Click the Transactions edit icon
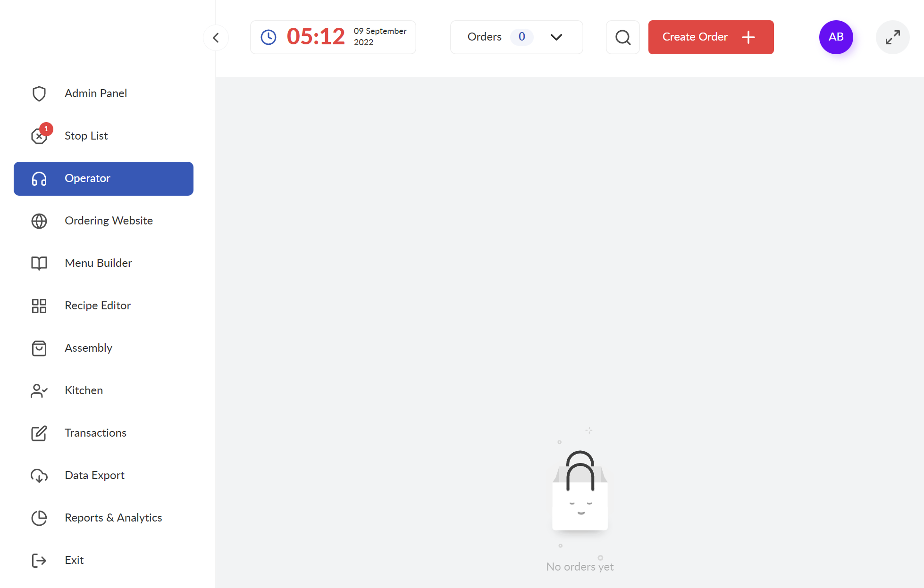Viewport: 924px width, 588px height. (39, 433)
